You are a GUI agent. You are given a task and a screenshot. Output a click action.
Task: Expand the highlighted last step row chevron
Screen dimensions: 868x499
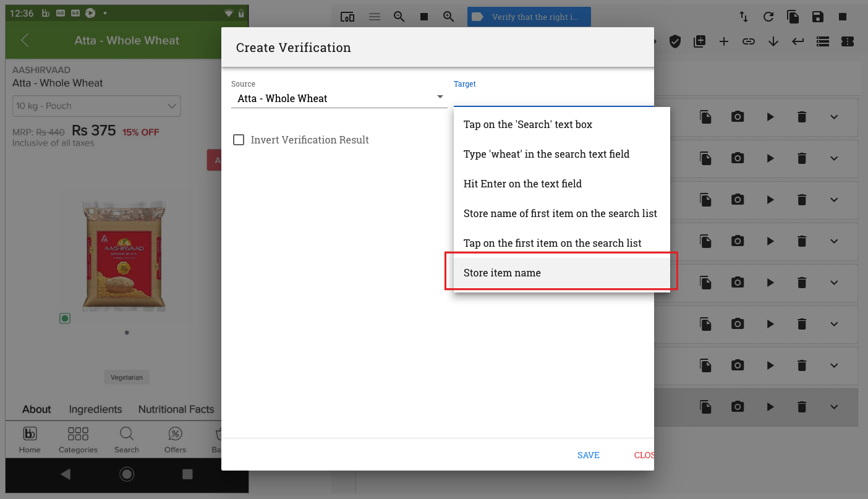tap(834, 407)
